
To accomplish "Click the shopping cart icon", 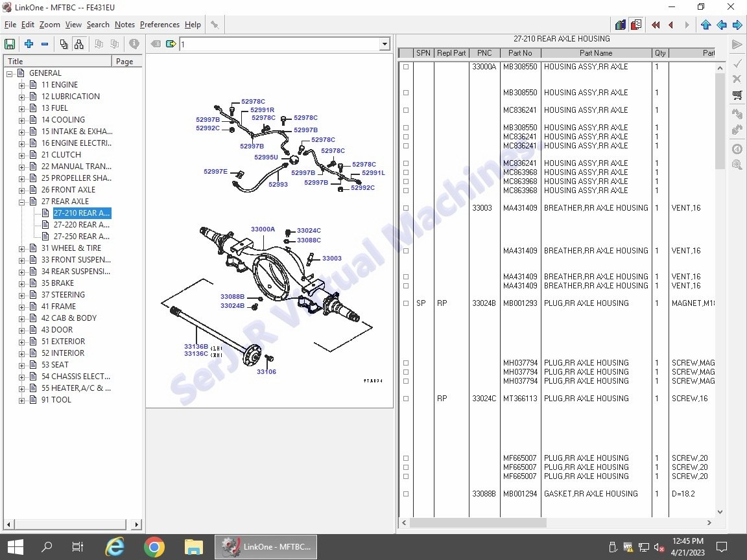I will [x=737, y=95].
